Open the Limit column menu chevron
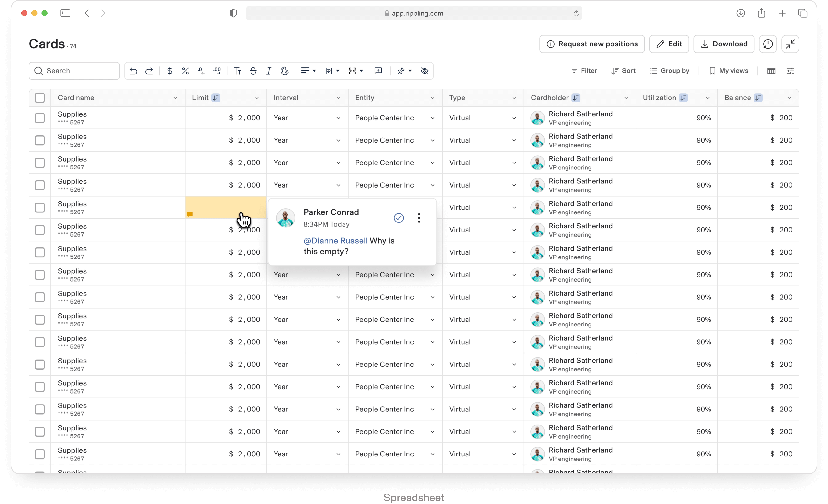The height and width of the screenshot is (504, 828). pyautogui.click(x=257, y=98)
